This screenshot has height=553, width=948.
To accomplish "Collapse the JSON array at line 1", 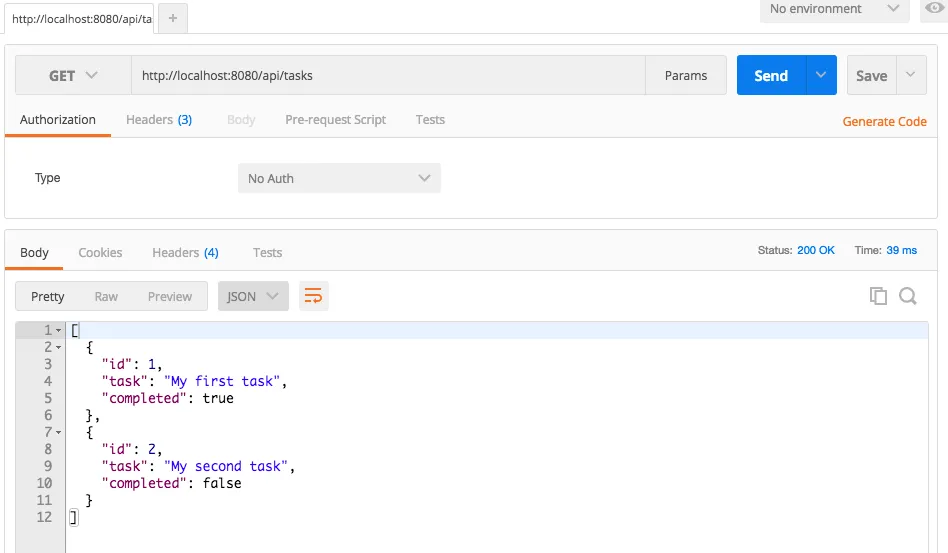I will tap(59, 330).
